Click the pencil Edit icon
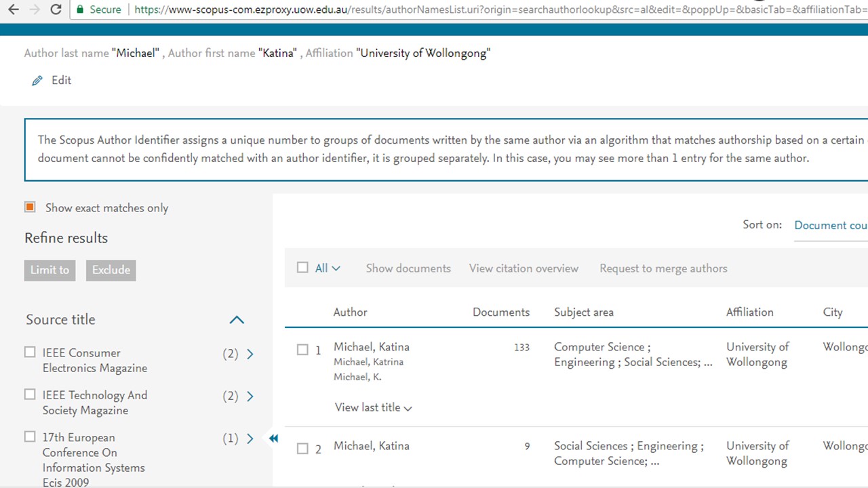Image resolution: width=868 pixels, height=488 pixels. tap(37, 81)
